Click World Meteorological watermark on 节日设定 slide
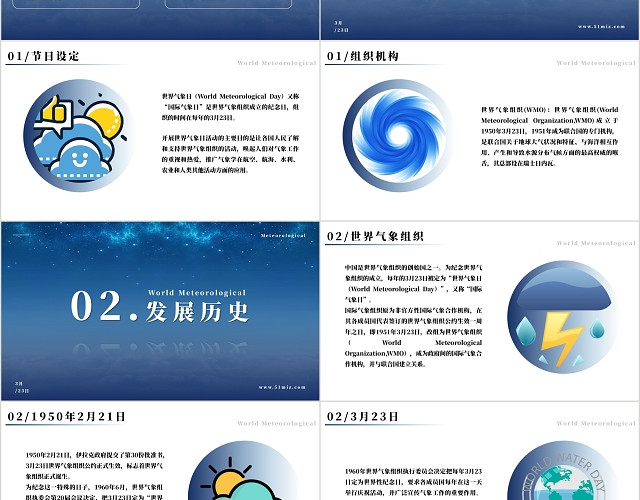640x500 pixels. click(x=277, y=63)
